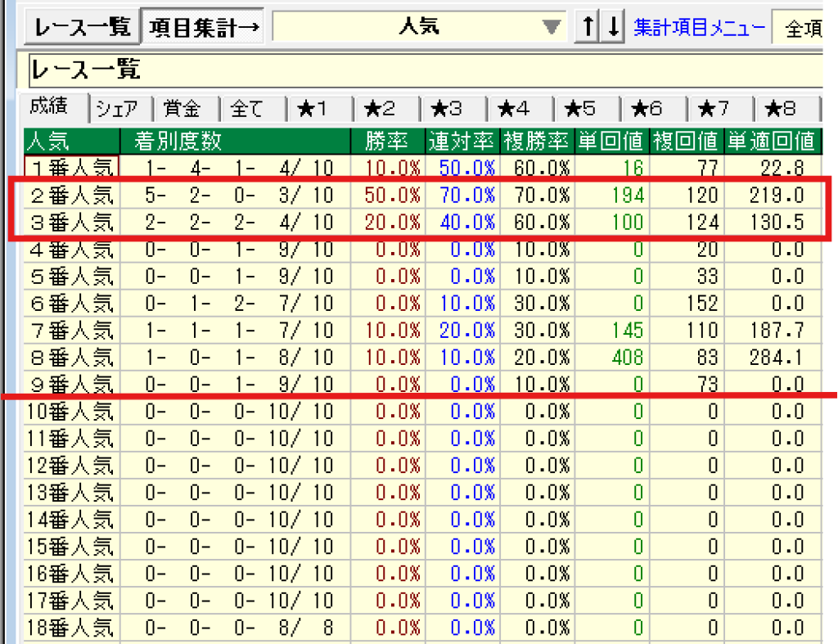Open the 人気 dropdown list
The width and height of the screenshot is (838, 644).
553,27
